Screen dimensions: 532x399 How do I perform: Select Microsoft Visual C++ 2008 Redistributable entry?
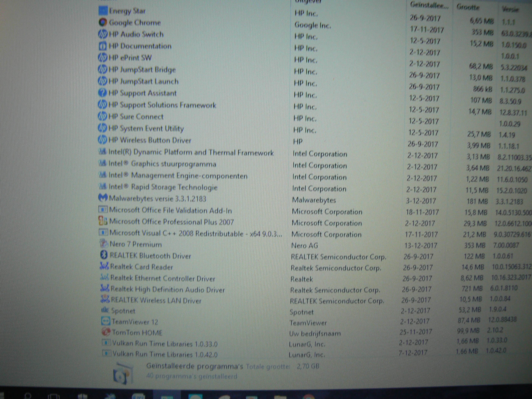196,233
